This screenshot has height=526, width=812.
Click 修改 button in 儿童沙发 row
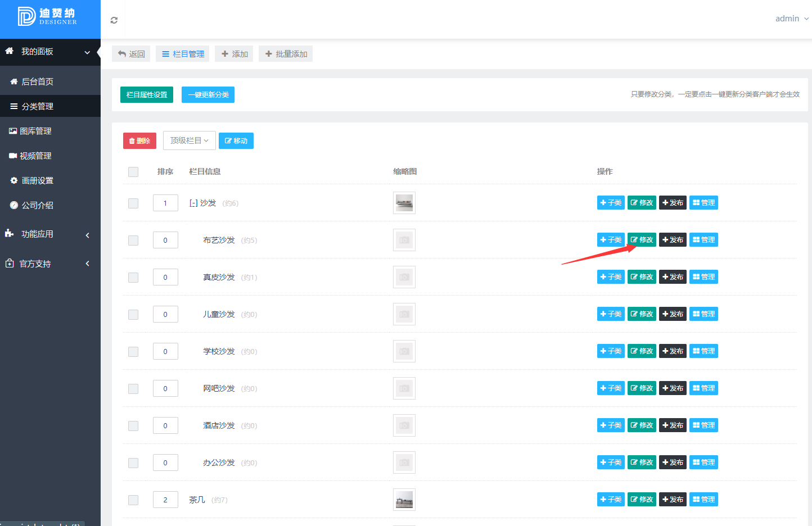(x=642, y=314)
